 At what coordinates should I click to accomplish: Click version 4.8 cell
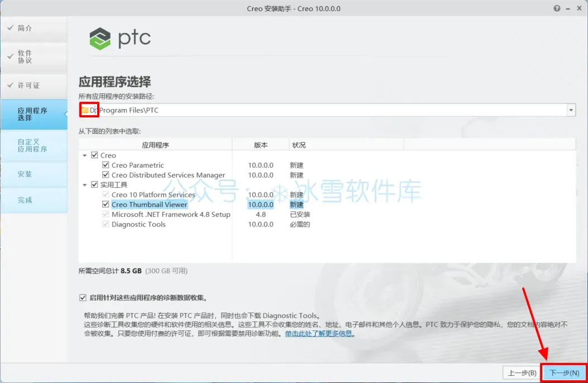pos(261,214)
